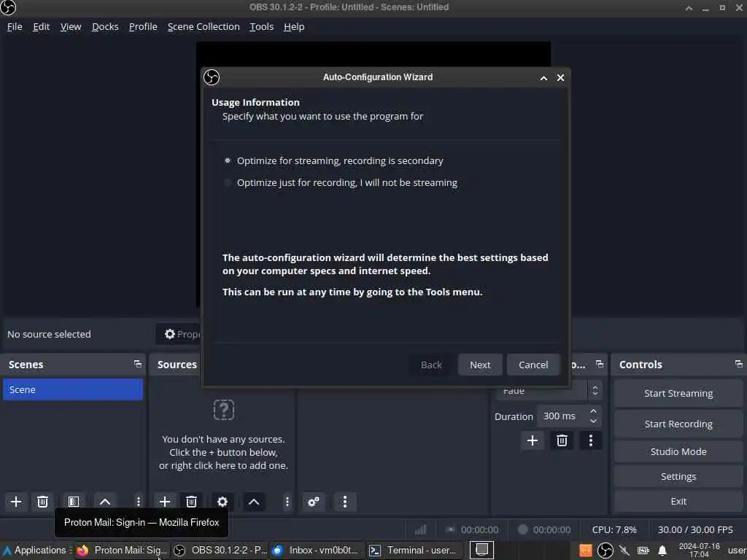Switch to Terminal taskbar window
The width and height of the screenshot is (747, 560).
[414, 550]
